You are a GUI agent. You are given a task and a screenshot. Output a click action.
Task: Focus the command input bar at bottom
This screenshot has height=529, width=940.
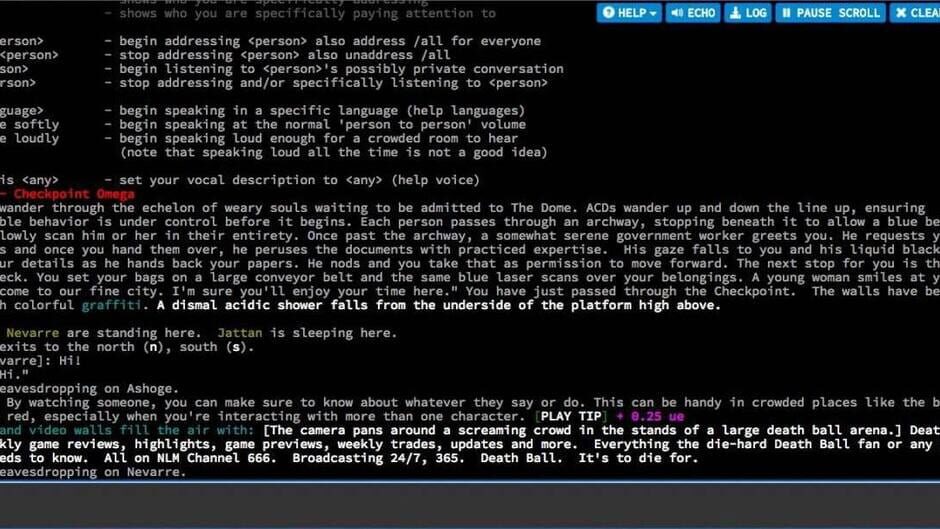(x=470, y=505)
